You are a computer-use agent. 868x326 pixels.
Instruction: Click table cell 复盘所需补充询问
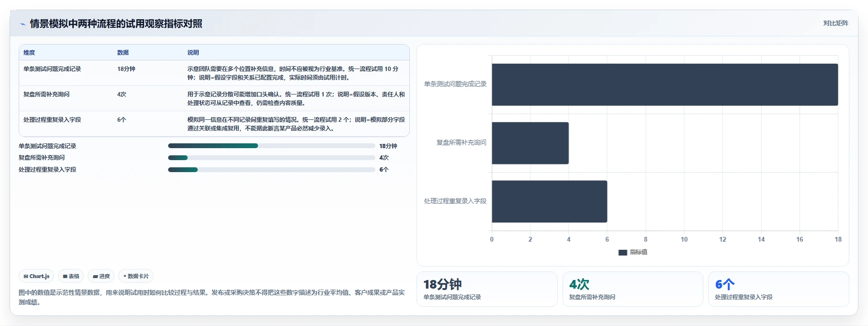click(x=46, y=94)
